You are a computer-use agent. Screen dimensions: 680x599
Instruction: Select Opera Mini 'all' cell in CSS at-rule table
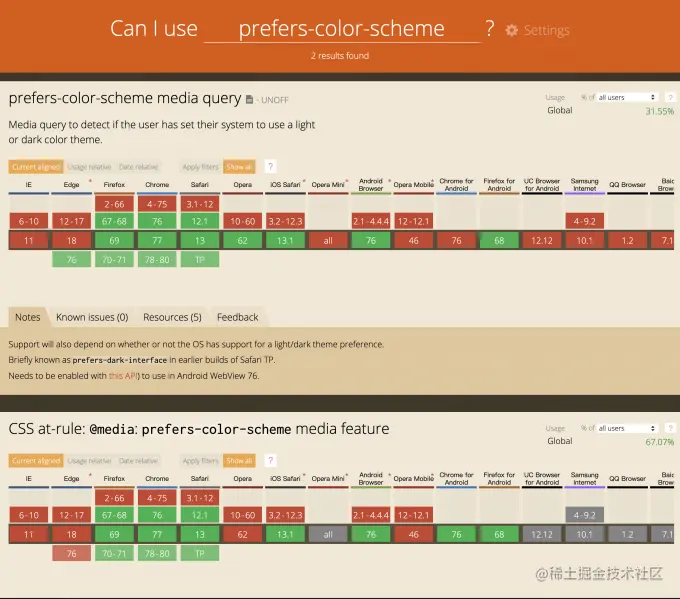[328, 534]
